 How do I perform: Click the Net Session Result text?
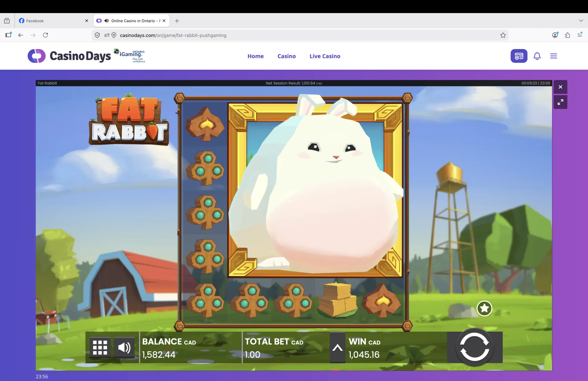[294, 83]
